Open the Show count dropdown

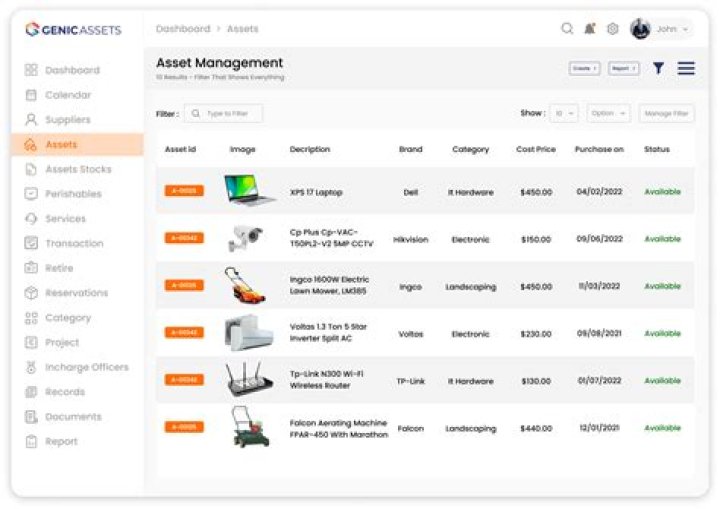[565, 114]
